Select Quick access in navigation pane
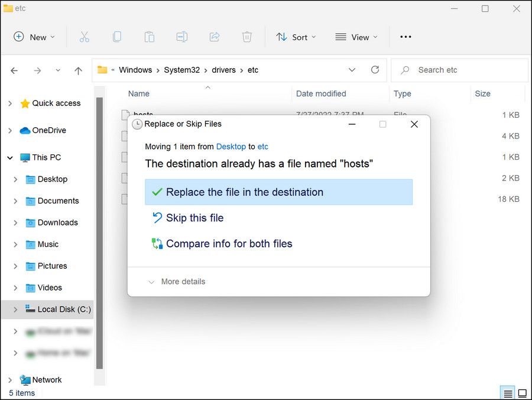 click(x=56, y=103)
